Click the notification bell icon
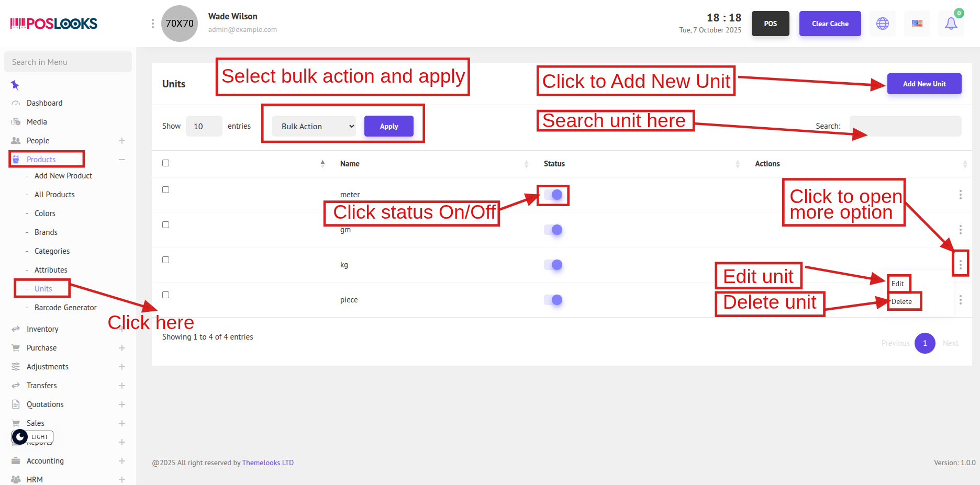The height and width of the screenshot is (485, 980). [951, 24]
